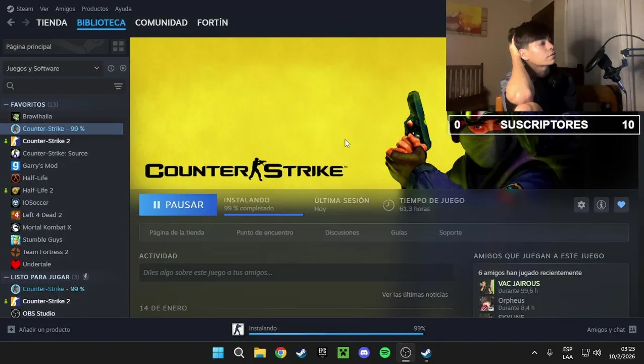Screen dimensions: 644x364
Task: Click the Stumble Guys icon
Action: coord(16,240)
